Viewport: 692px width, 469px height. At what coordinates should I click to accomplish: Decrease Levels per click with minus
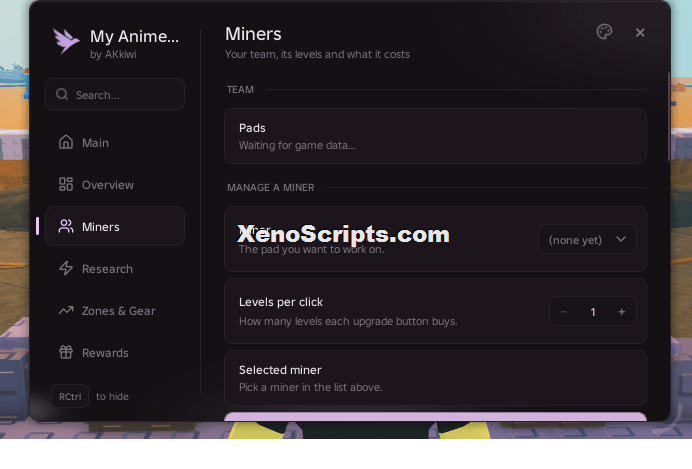564,311
